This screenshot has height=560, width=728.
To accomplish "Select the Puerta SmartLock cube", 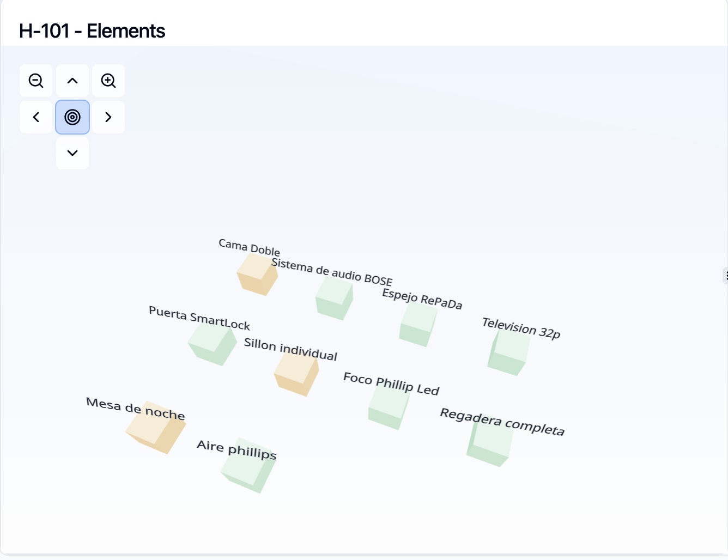I will coord(213,344).
